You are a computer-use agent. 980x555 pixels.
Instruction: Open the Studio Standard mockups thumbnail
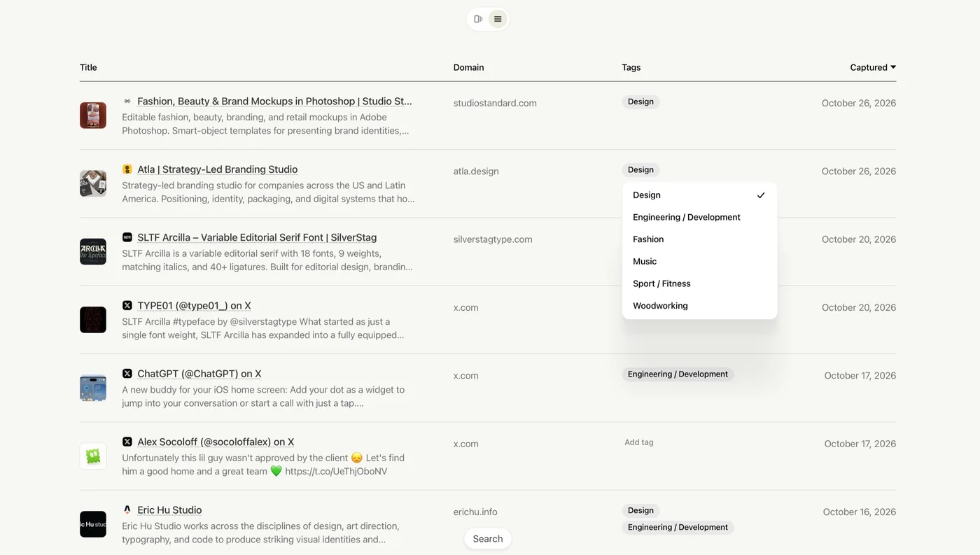tap(93, 115)
